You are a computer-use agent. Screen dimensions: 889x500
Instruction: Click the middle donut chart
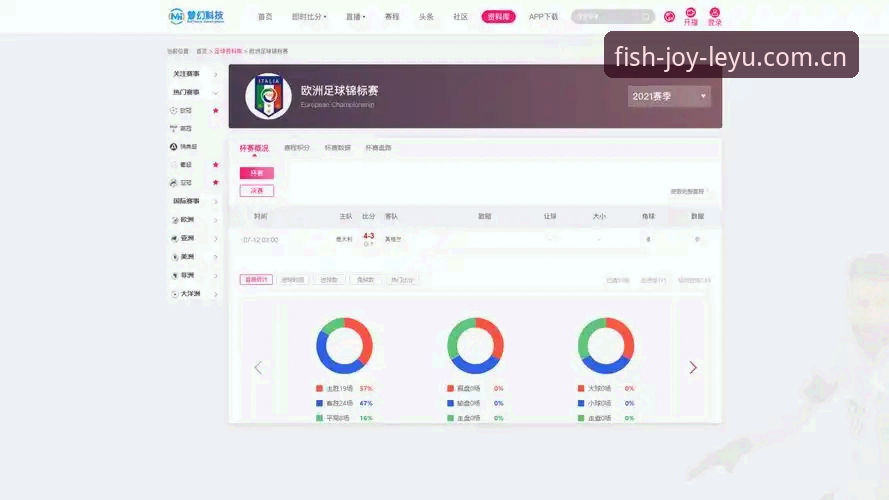[x=475, y=345]
